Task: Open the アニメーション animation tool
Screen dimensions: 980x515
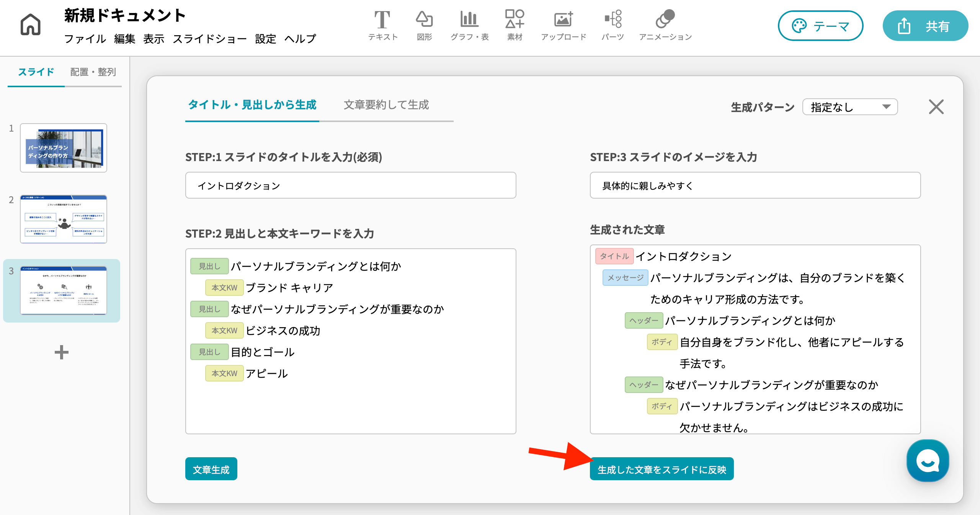Action: 665,25
